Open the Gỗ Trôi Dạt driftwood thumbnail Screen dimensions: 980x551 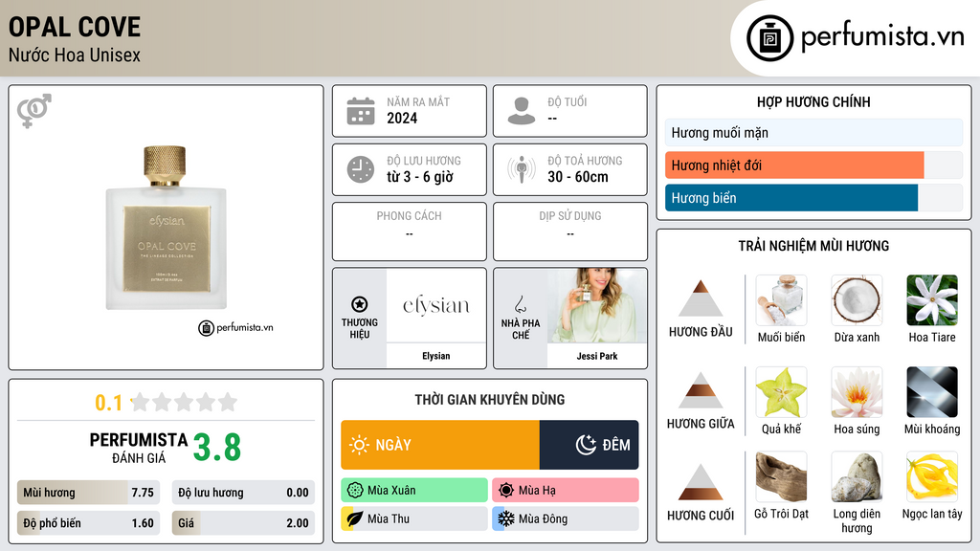coord(781,477)
